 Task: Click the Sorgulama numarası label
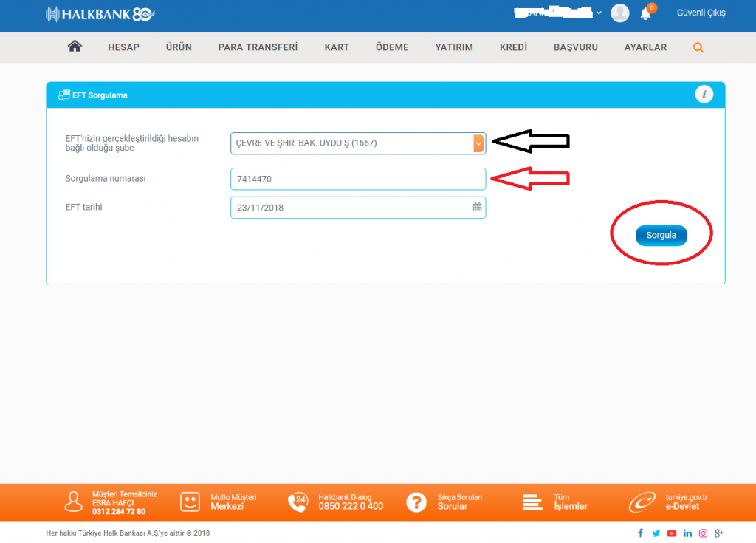pos(106,179)
